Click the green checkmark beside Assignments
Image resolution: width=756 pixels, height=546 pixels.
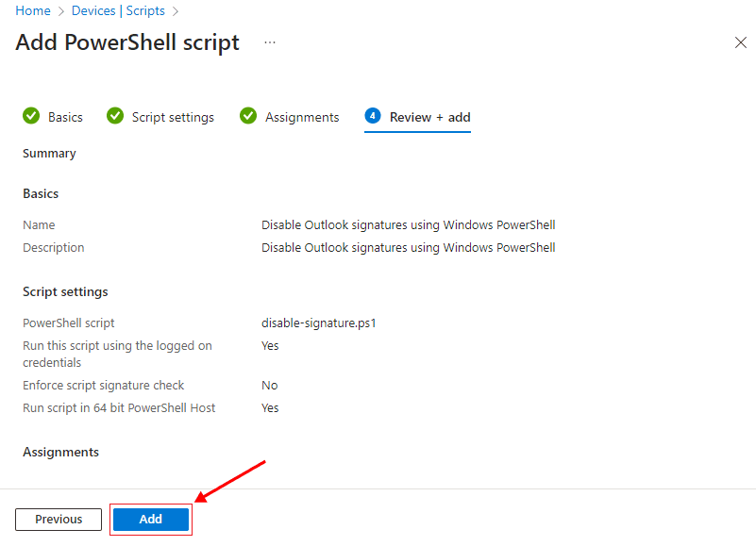click(248, 116)
